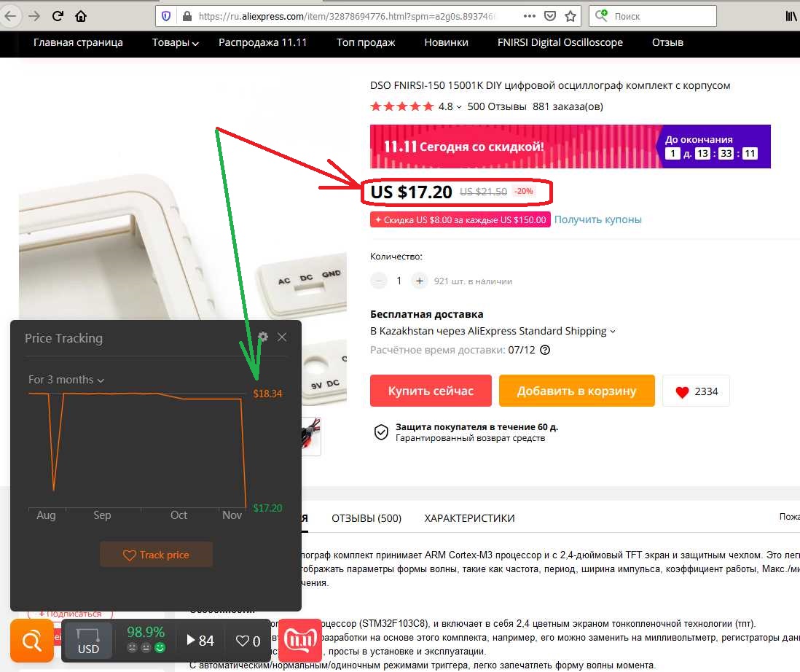Viewport: 800px width, 672px height.
Task: Open delivery time help question icon
Action: coord(546,350)
